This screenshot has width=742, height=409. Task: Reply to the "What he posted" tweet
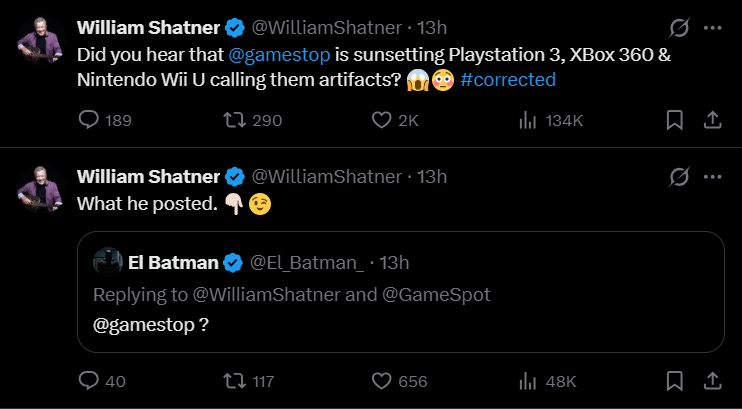(x=89, y=381)
